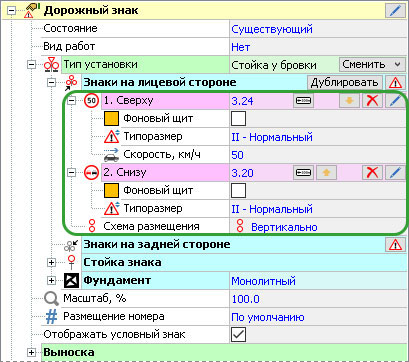Delete sign 1. Сверху with red X
This screenshot has width=409, height=362.
[x=372, y=100]
